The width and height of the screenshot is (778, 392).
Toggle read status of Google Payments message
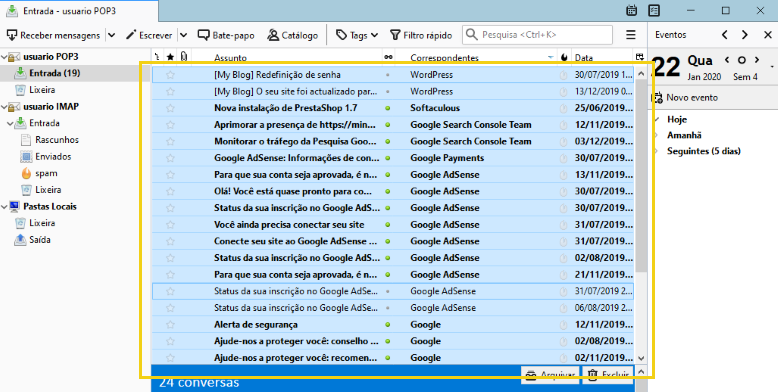point(388,158)
